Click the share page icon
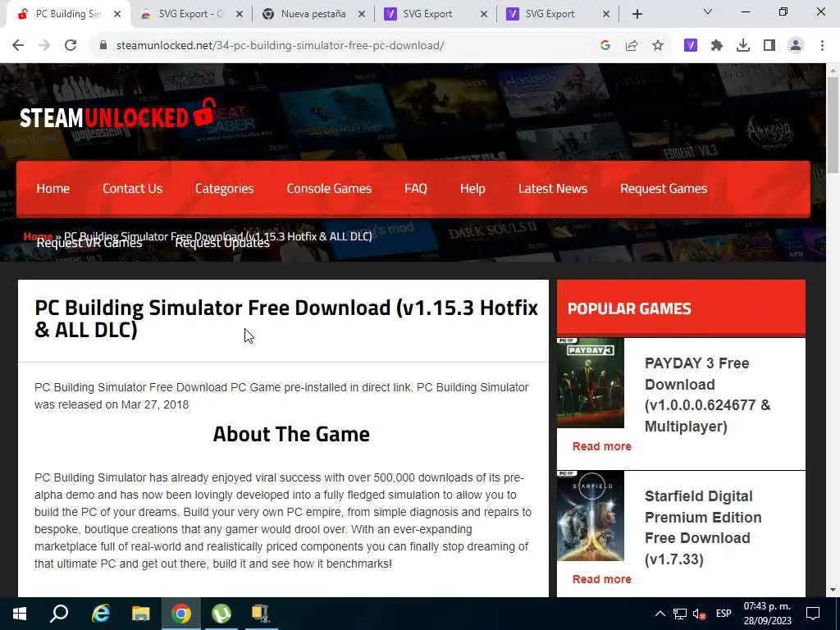840x630 pixels. (x=632, y=46)
